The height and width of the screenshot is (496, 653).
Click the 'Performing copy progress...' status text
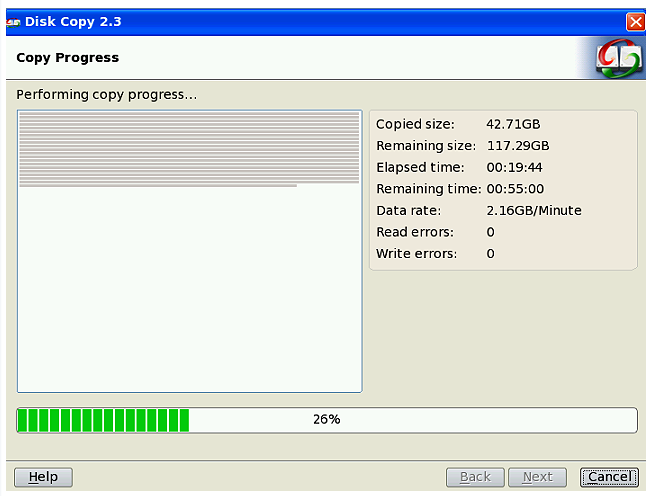pyautogui.click(x=107, y=95)
